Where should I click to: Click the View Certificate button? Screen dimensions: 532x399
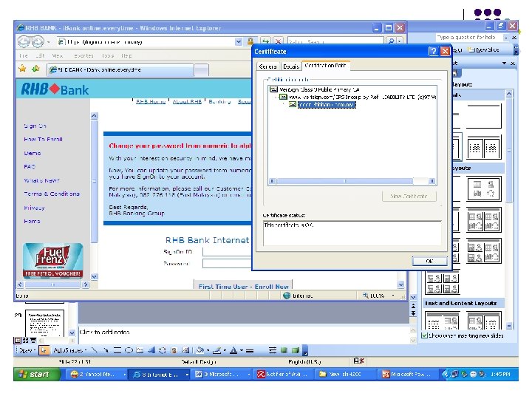pos(409,196)
